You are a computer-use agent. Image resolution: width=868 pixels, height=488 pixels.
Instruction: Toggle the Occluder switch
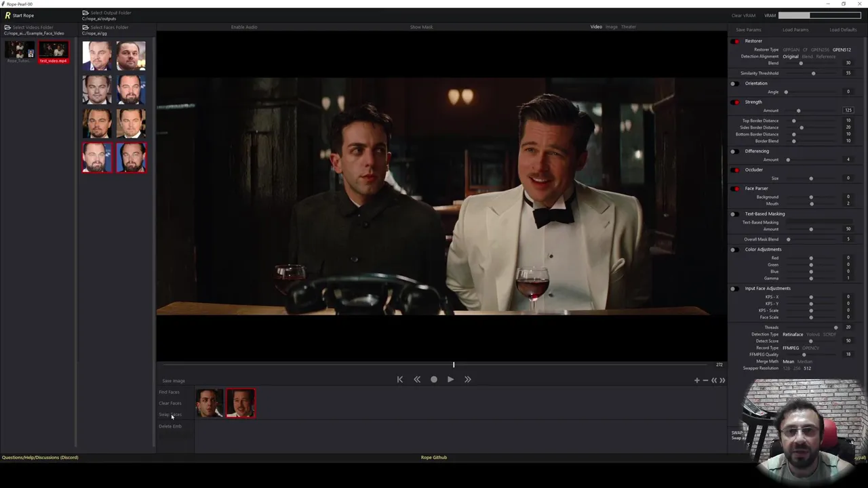(736, 170)
